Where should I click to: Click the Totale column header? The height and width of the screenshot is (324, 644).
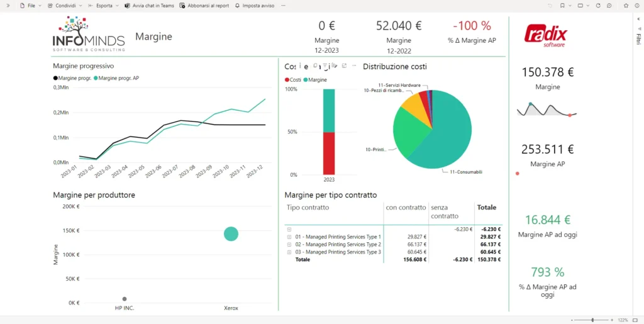(486, 208)
